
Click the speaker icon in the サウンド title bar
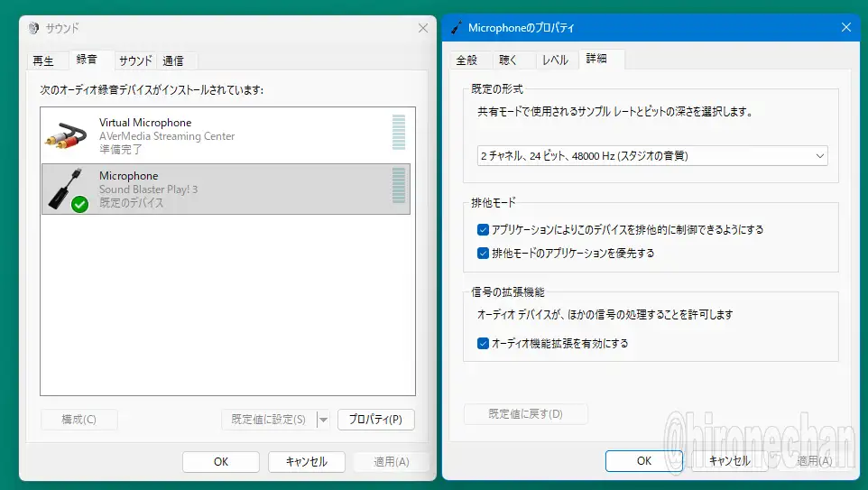(34, 28)
